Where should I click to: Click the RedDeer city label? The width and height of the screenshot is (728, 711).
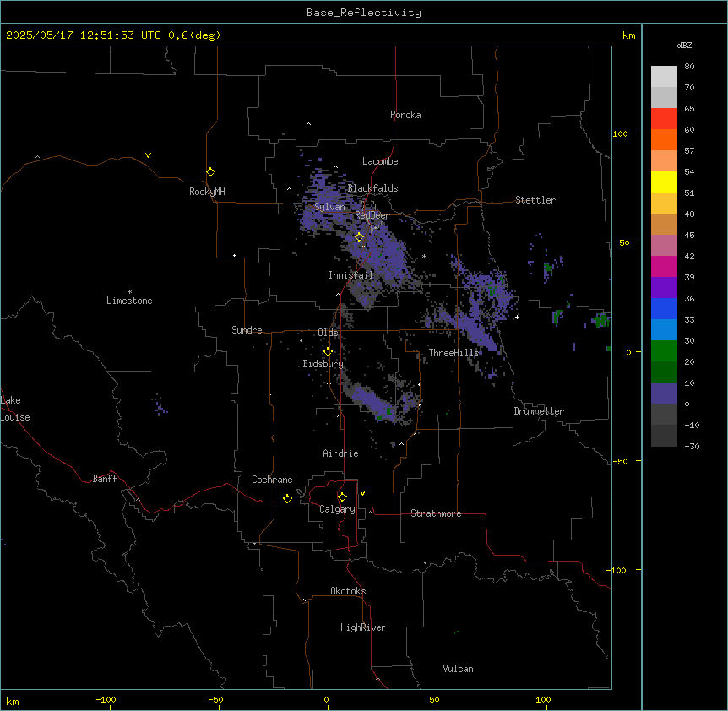coord(372,215)
